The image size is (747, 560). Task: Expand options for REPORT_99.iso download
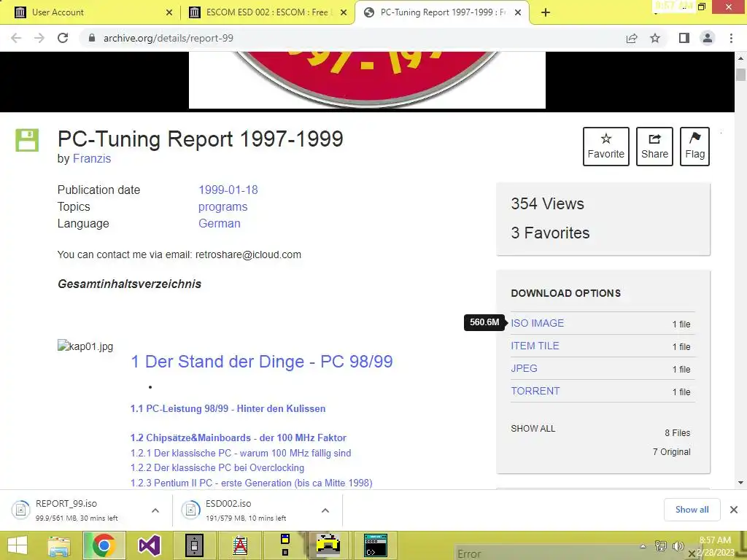coord(155,510)
